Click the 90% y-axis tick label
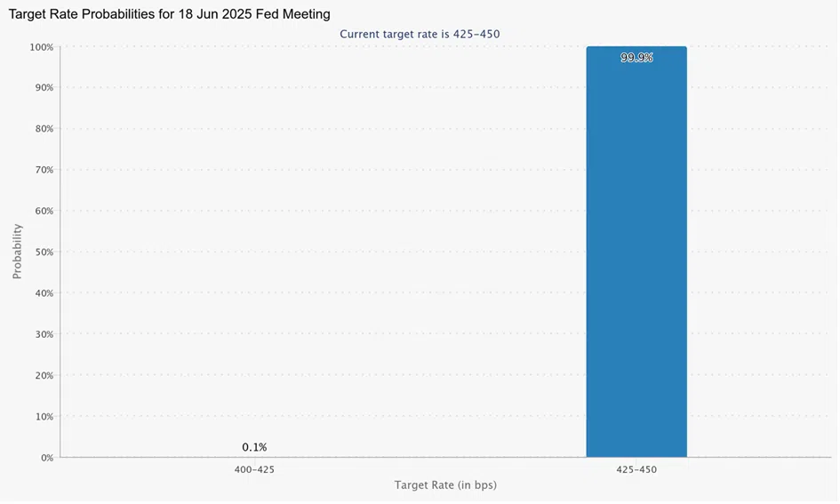This screenshot has width=840, height=504. pos(44,87)
